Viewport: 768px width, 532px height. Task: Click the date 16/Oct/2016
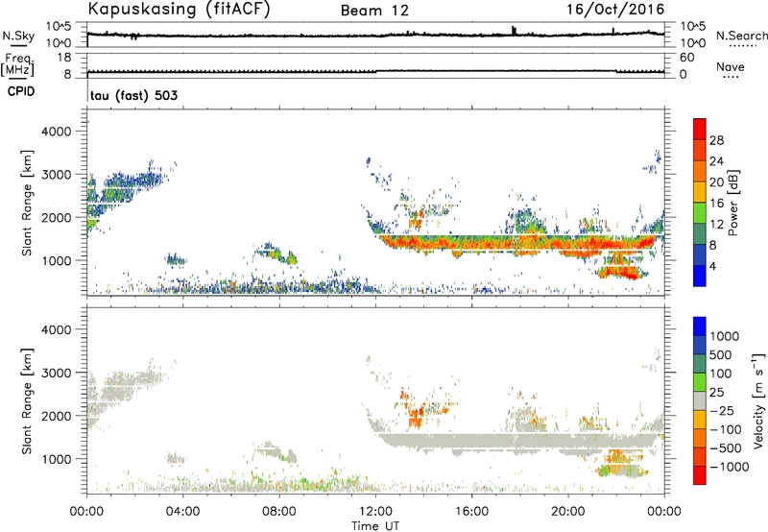[x=615, y=10]
